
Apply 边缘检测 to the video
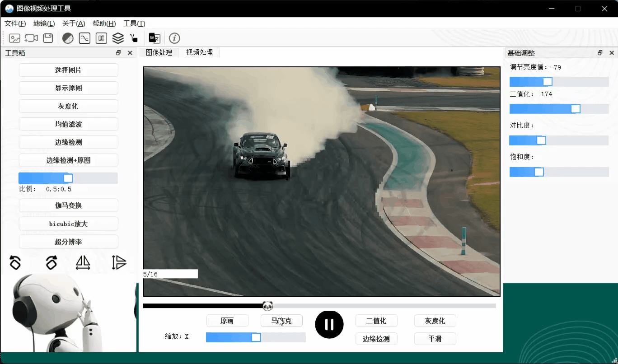point(376,339)
